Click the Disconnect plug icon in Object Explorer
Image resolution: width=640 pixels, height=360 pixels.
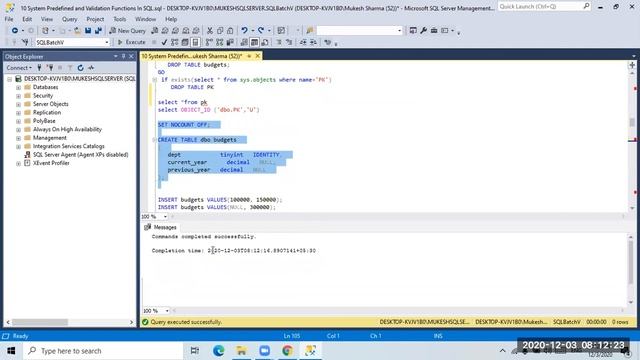50,68
